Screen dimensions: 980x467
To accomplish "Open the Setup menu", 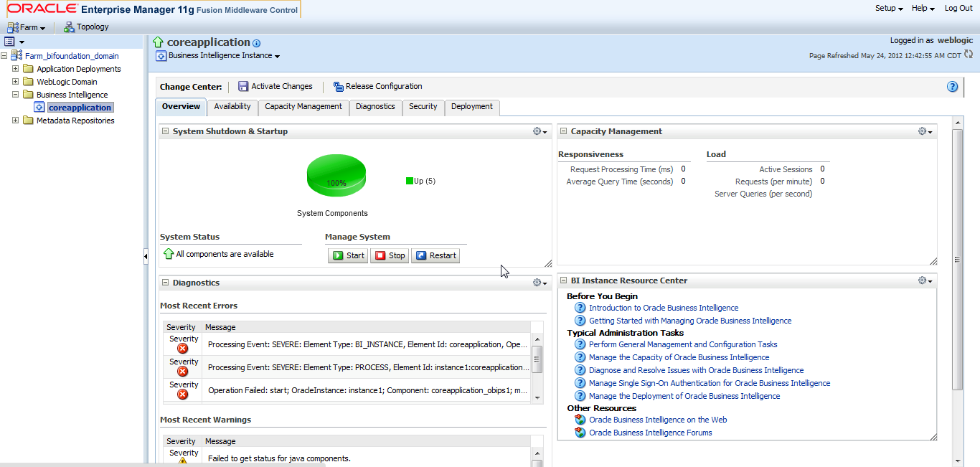I will 889,8.
